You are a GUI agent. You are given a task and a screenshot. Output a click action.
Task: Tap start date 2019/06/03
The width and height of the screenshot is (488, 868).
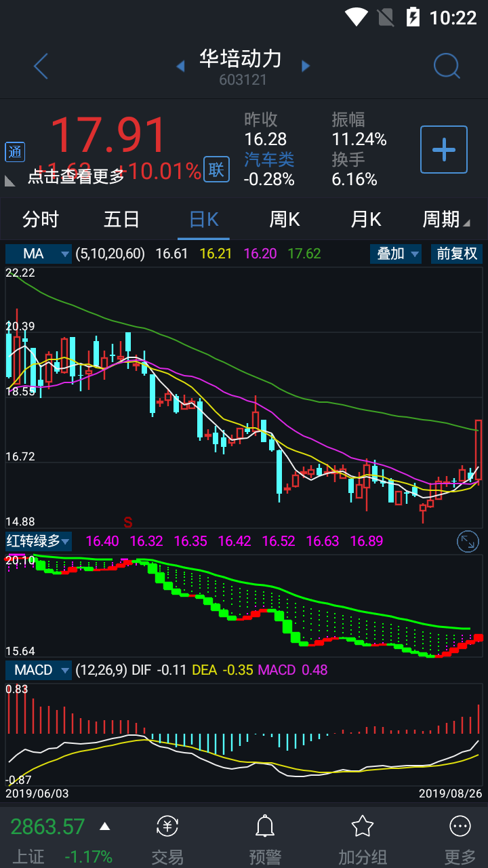pos(37,793)
